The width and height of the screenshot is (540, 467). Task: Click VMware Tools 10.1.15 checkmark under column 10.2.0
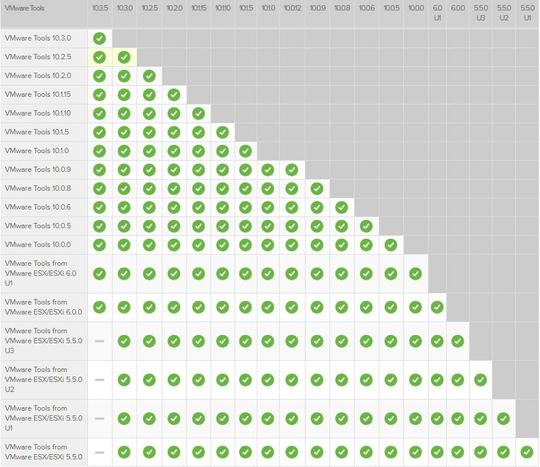(x=174, y=94)
